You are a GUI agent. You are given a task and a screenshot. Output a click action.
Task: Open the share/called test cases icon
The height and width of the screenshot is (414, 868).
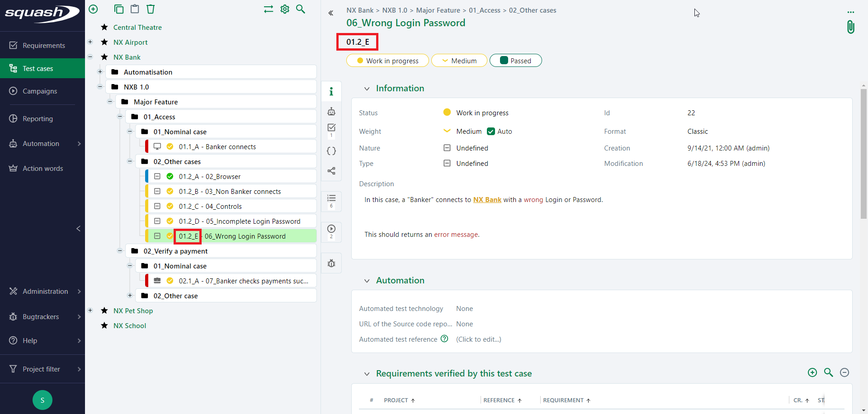pyautogui.click(x=331, y=171)
